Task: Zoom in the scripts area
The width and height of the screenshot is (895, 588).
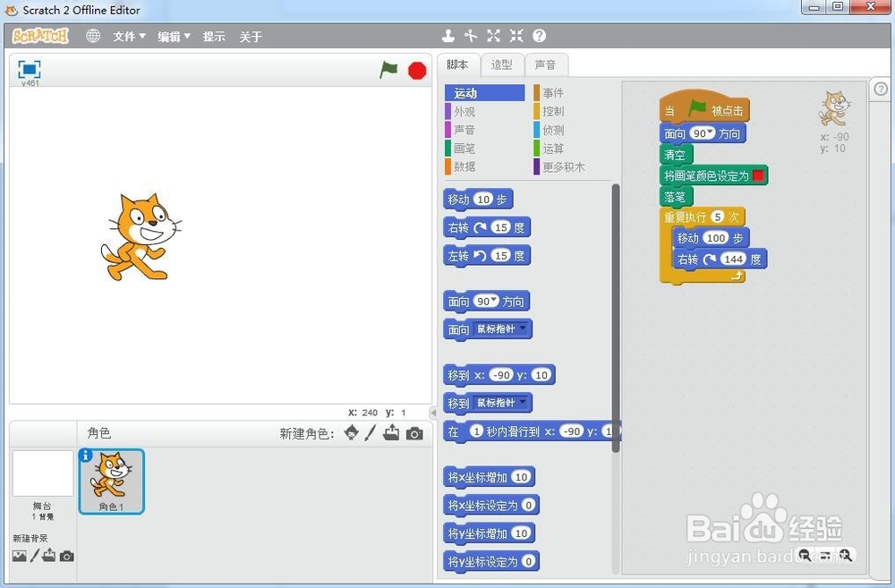Action: [846, 555]
